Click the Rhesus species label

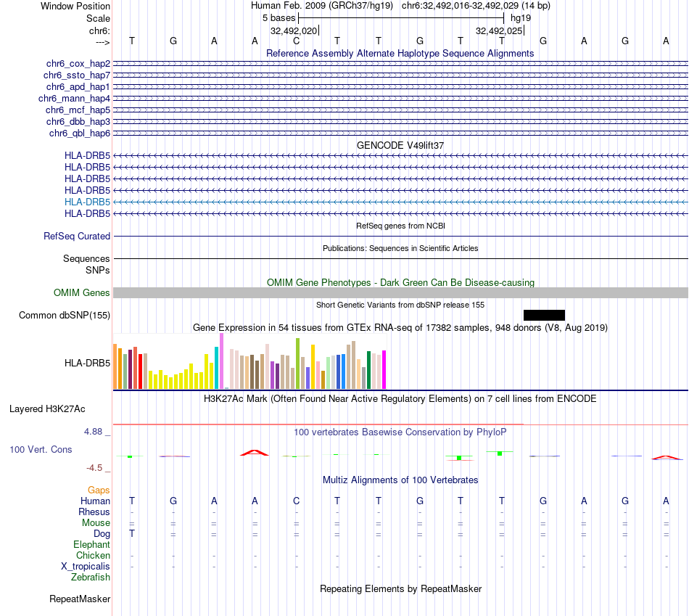(x=94, y=512)
